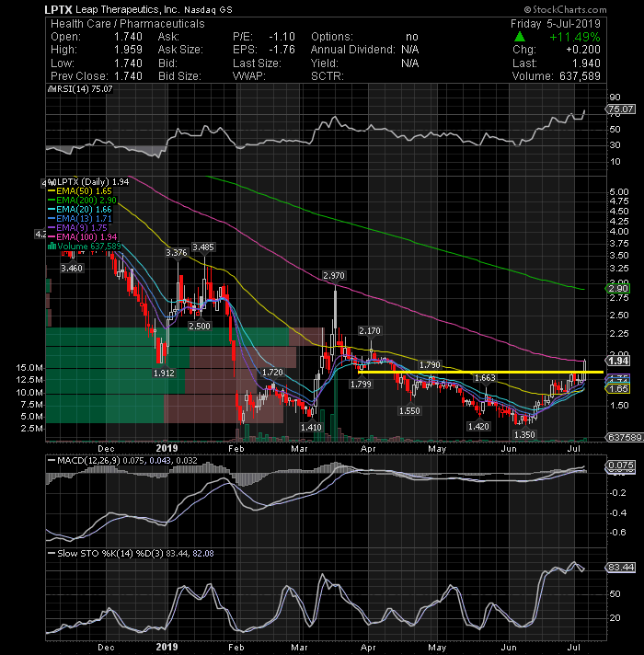Click the High value 1.959
This screenshot has width=644, height=655.
pyautogui.click(x=128, y=50)
